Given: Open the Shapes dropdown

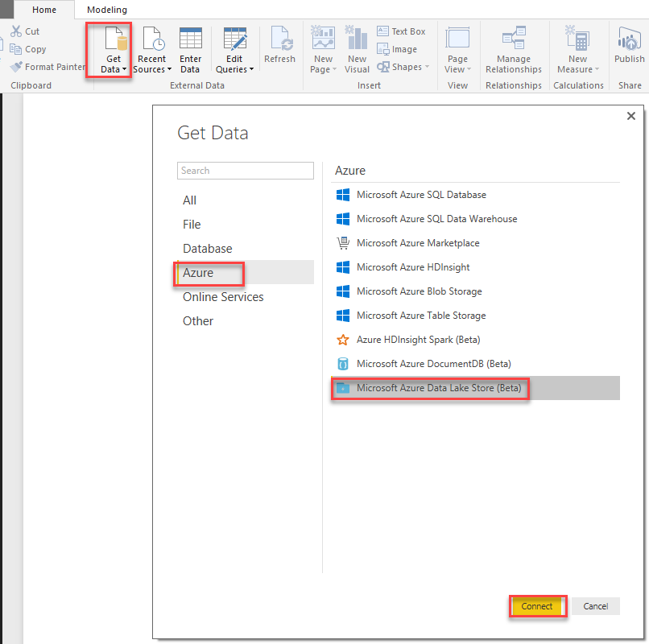Looking at the screenshot, I should click(403, 67).
